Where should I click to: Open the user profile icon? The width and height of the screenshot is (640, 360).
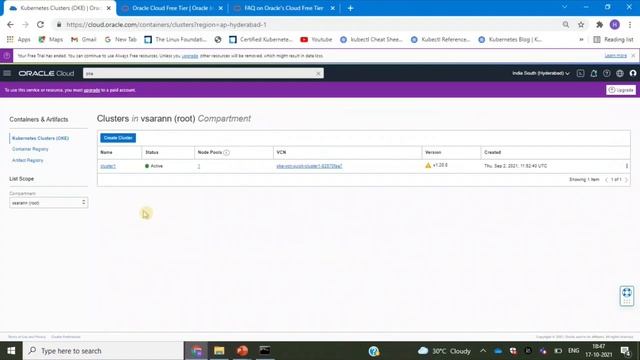(x=633, y=73)
